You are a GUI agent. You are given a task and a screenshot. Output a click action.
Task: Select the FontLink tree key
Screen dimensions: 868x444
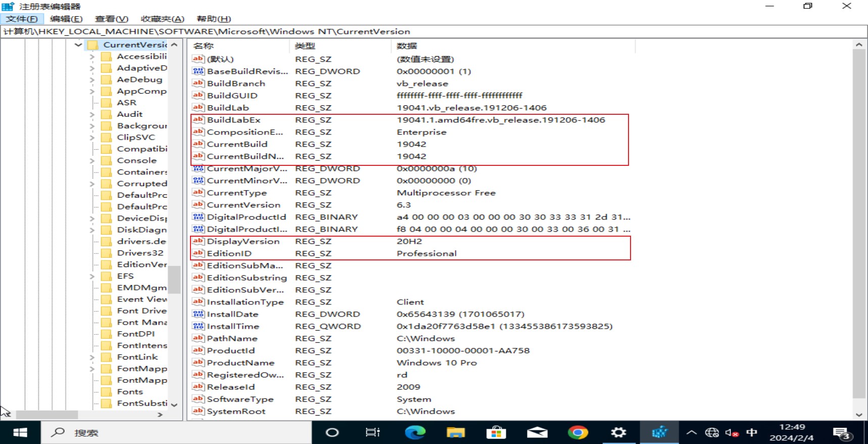click(x=137, y=357)
